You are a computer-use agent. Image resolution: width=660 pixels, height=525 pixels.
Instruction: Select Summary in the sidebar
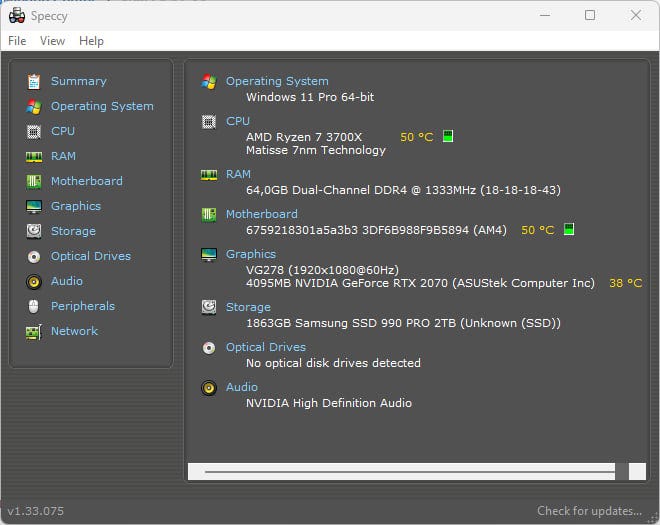[x=79, y=81]
